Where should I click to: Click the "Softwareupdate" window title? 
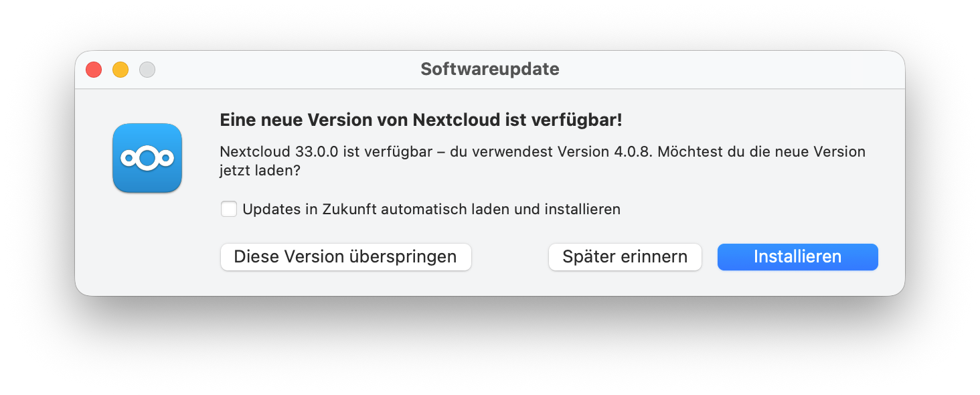point(489,69)
